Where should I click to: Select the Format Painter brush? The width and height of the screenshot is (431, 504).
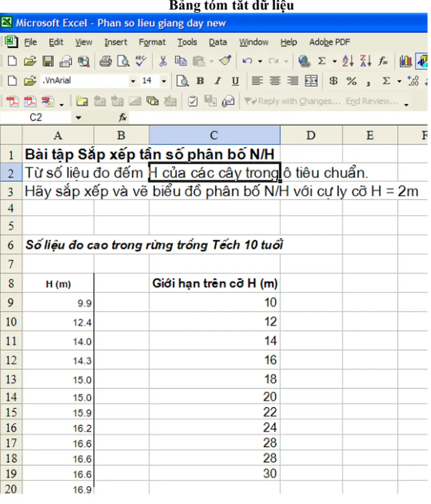click(225, 61)
